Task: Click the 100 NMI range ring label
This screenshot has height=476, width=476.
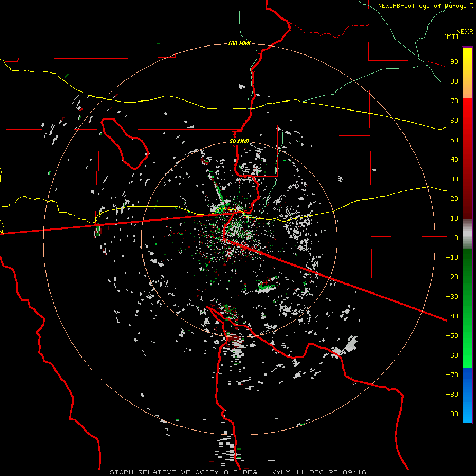Action: (239, 43)
